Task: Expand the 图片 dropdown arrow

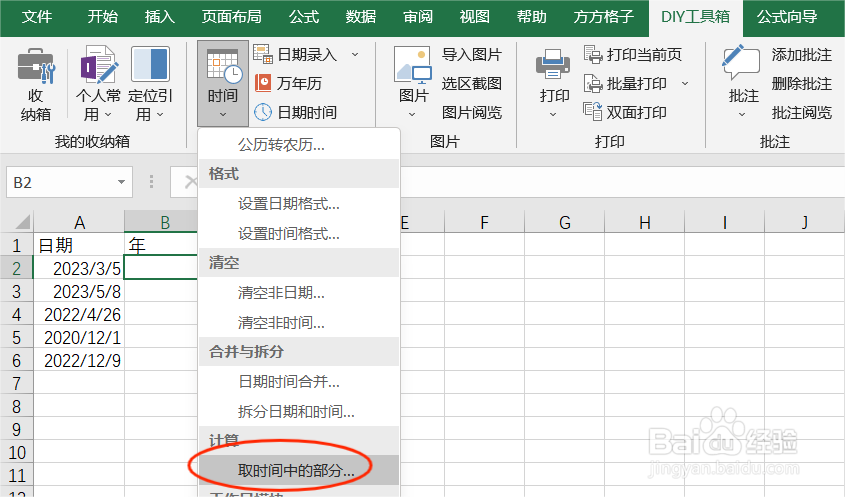Action: pyautogui.click(x=412, y=114)
